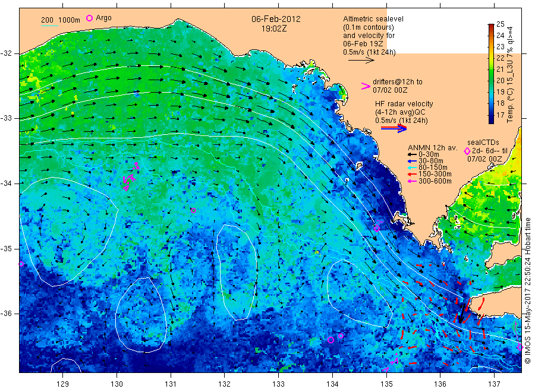Image resolution: width=535 pixels, height=392 pixels.
Task: Click the 'Altimetric sealevel' text
Action: 373,19
